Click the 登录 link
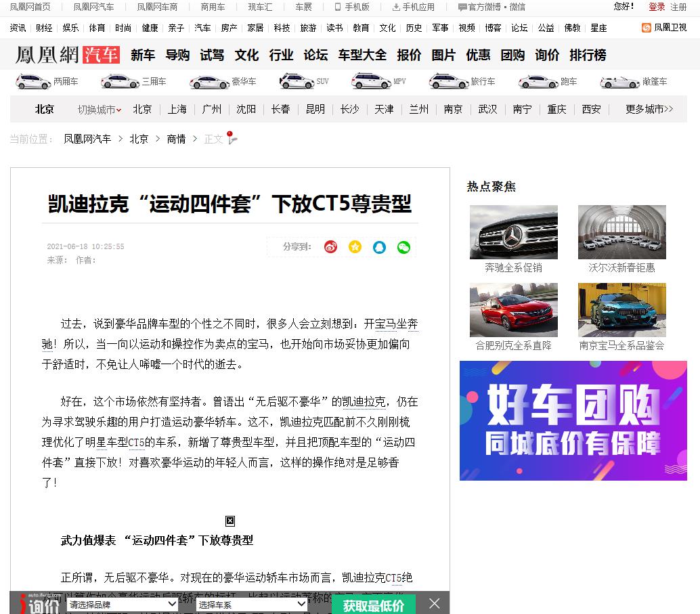This screenshot has width=700, height=614. (657, 7)
